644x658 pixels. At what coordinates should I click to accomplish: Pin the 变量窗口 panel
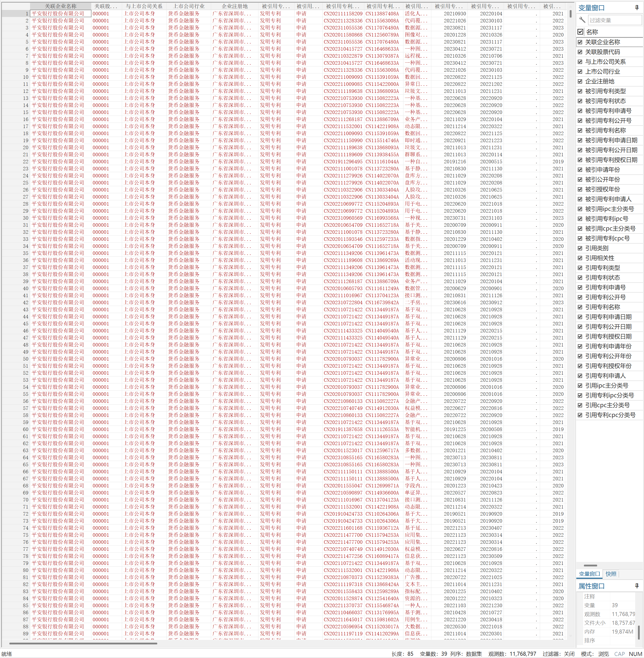click(636, 8)
